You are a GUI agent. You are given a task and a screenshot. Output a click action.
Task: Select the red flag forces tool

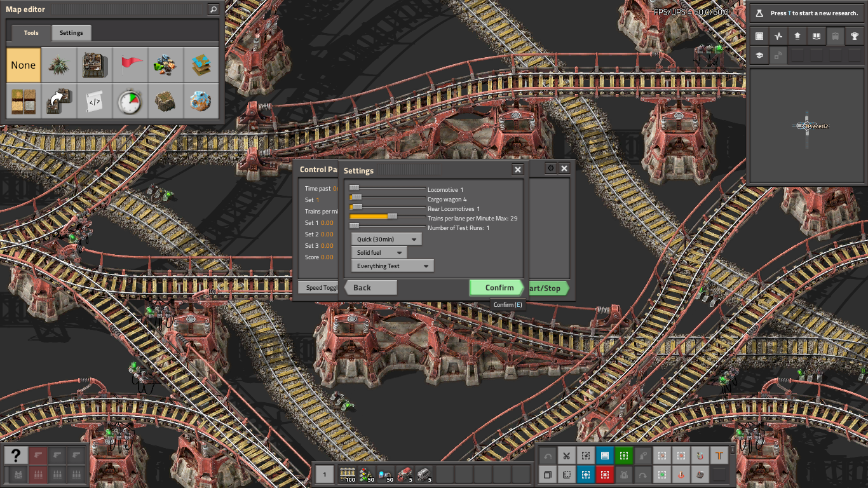click(132, 65)
